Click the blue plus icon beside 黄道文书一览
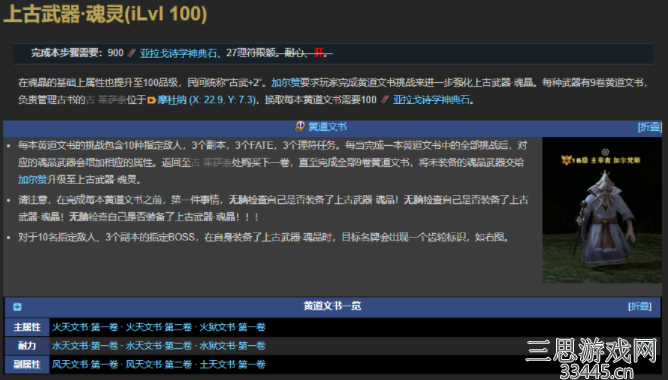This screenshot has width=668, height=380. pyautogui.click(x=17, y=307)
